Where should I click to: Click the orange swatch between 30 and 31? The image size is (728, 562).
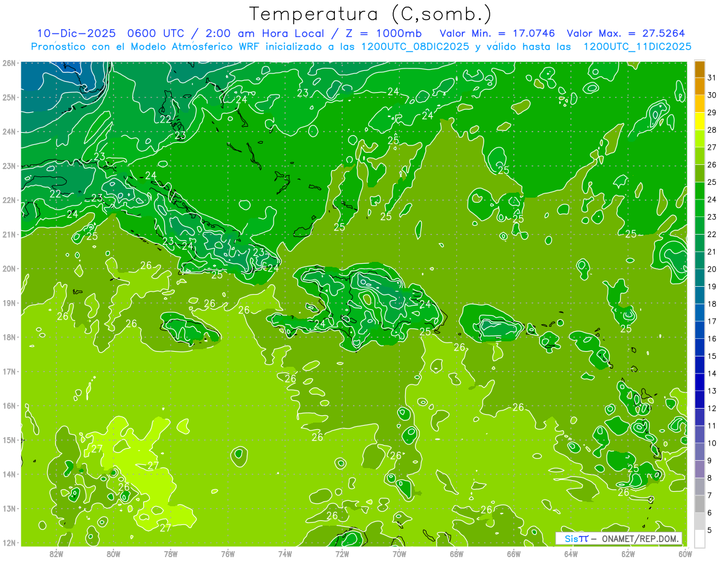tap(699, 87)
